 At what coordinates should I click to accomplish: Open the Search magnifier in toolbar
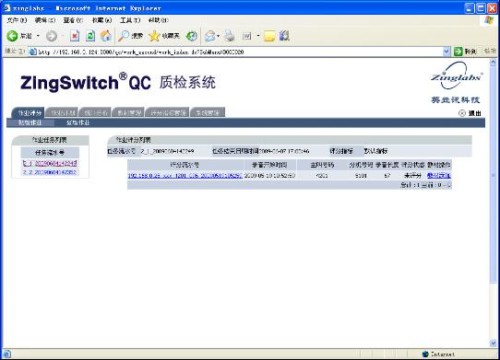(x=123, y=36)
